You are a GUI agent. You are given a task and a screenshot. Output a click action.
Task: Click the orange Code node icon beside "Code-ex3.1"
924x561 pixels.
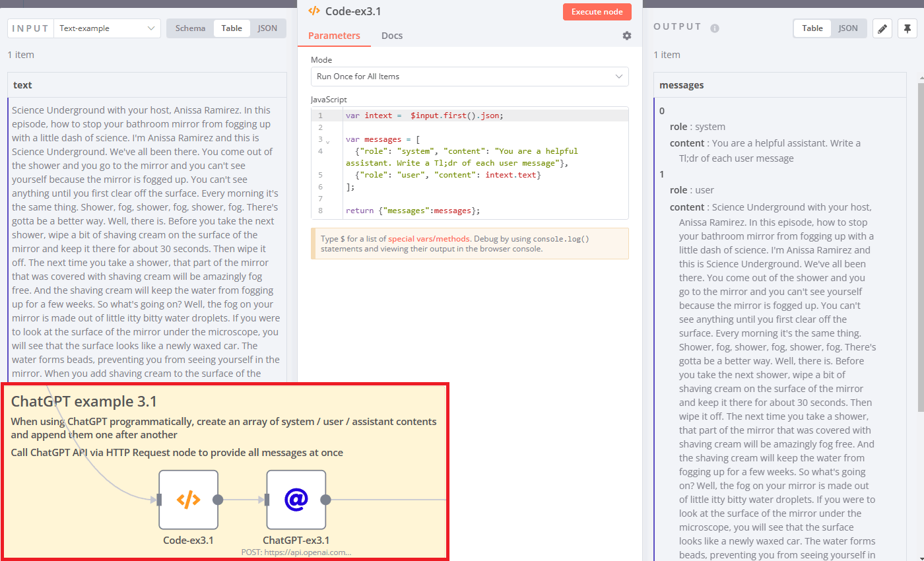(313, 11)
